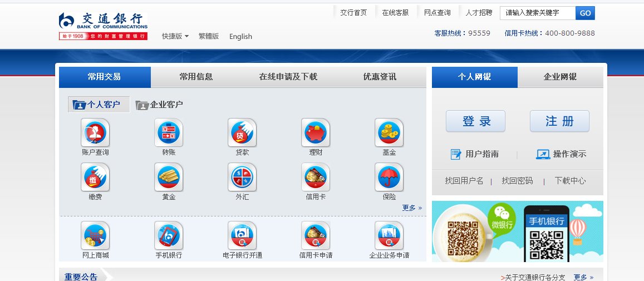Click the search keyword input field
Image resolution: width=644 pixels, height=281 pixels.
[538, 13]
